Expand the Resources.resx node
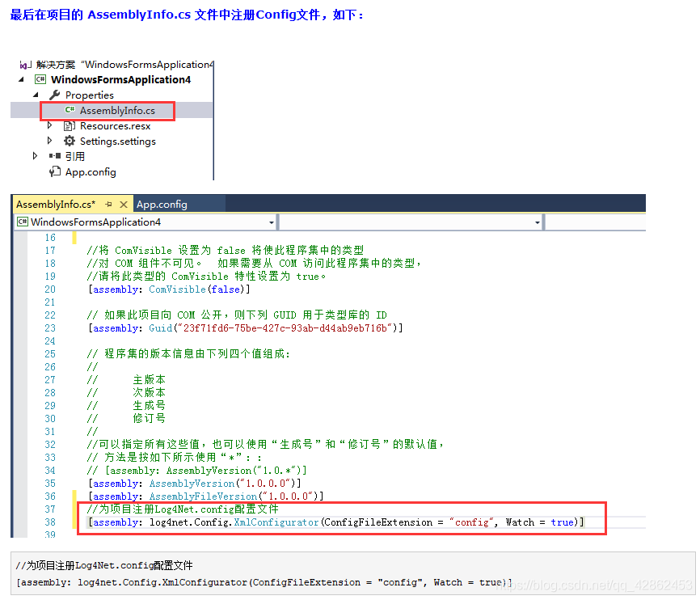 click(49, 125)
